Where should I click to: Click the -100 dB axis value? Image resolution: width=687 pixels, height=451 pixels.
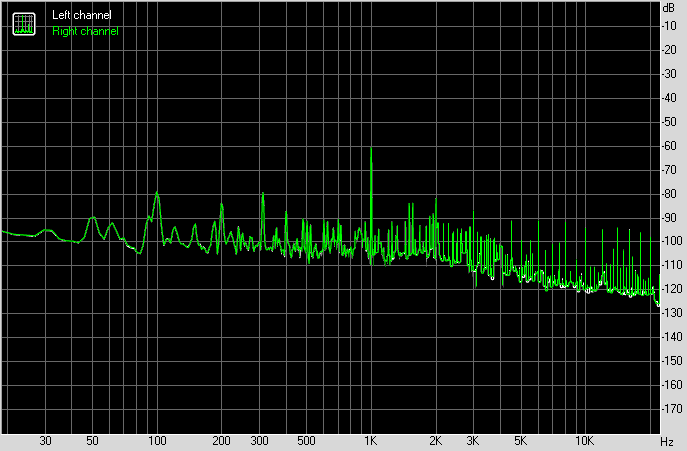[x=671, y=241]
